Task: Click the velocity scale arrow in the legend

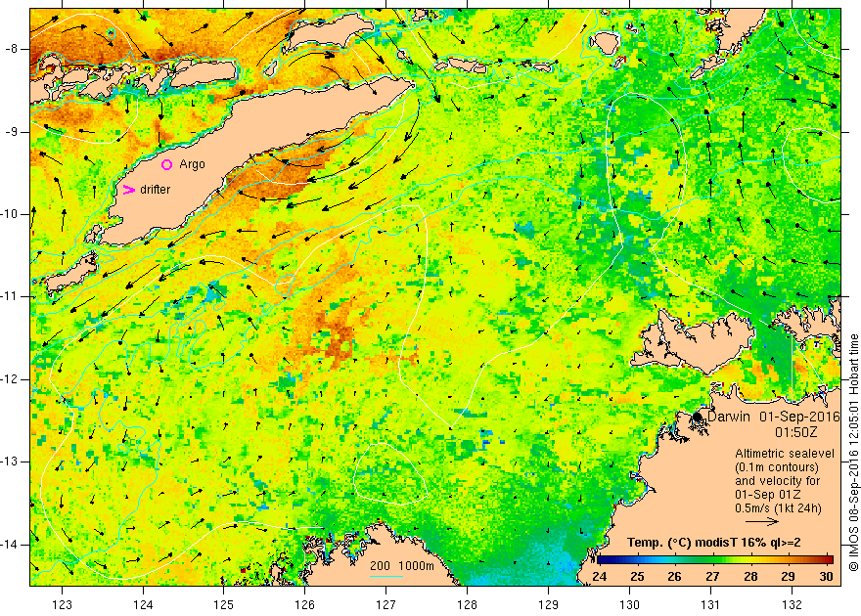Action: [x=762, y=522]
